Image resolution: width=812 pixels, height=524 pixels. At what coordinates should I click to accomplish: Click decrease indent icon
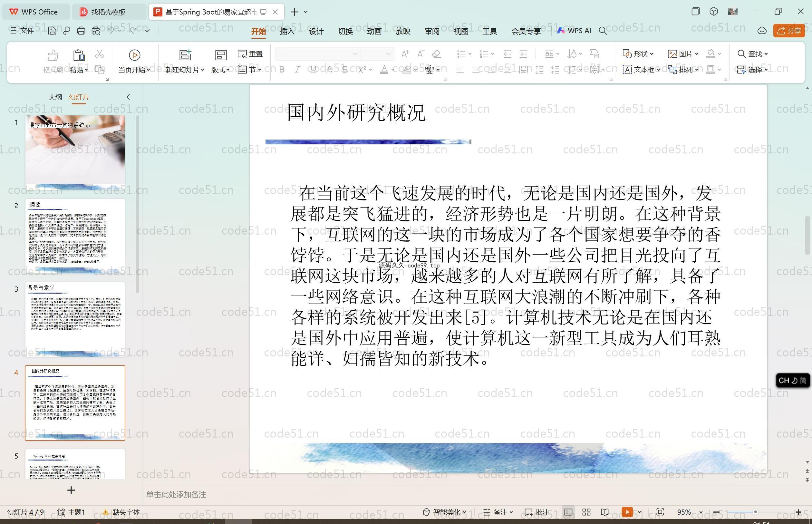[x=507, y=54]
